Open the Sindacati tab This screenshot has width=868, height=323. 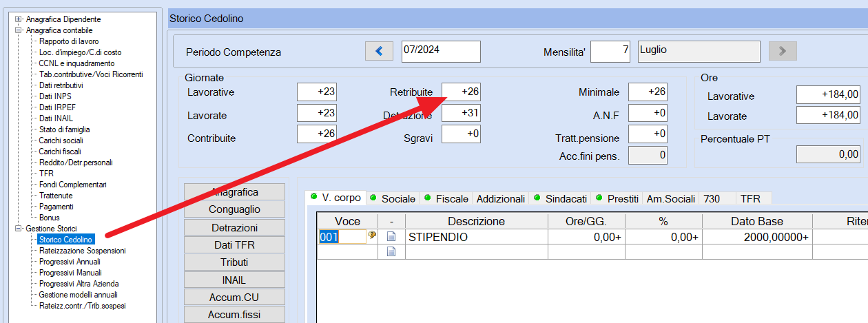coord(559,198)
